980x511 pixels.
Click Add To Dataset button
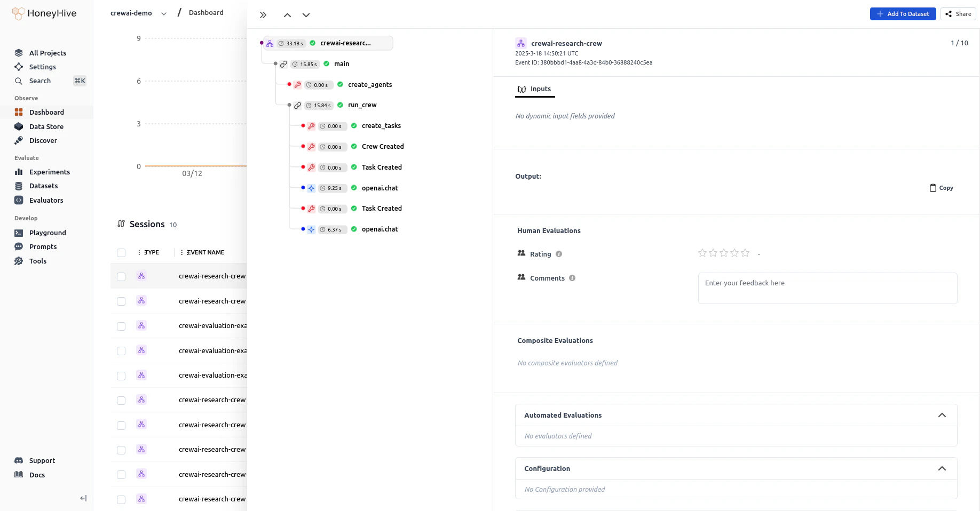click(903, 14)
